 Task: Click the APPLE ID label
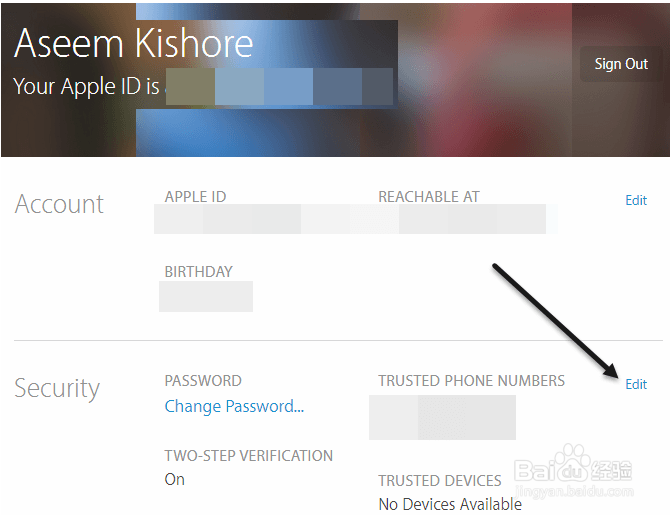pyautogui.click(x=195, y=197)
